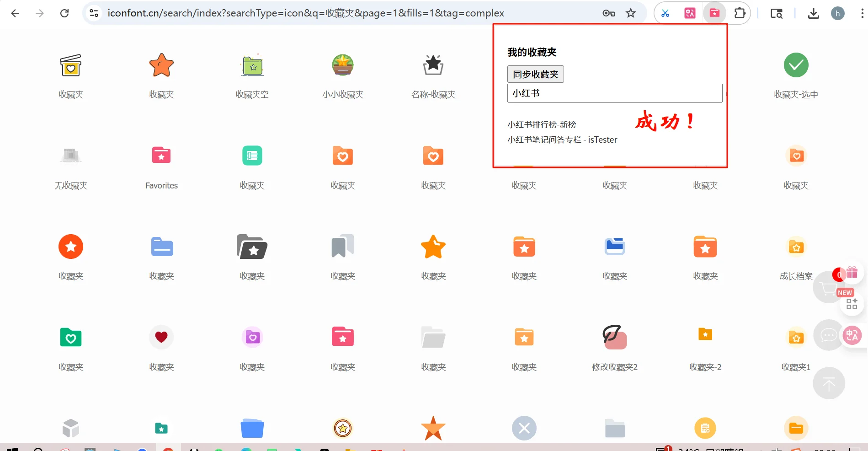Image resolution: width=868 pixels, height=451 pixels.
Task: Click the bookmark star in the address bar
Action: [631, 13]
